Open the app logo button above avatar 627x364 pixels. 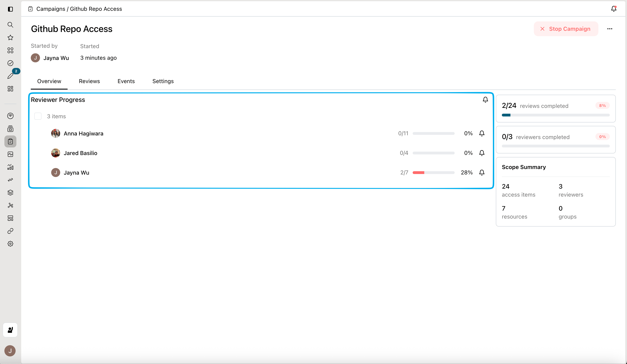[10, 330]
